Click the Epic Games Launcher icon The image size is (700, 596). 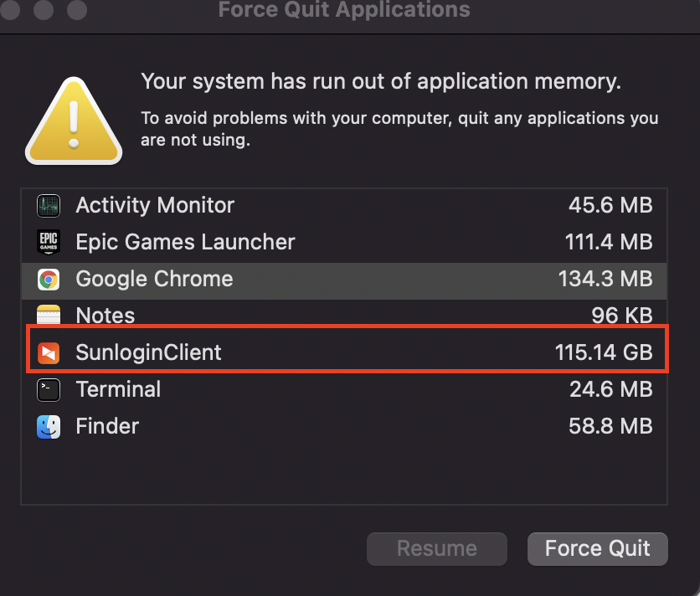pos(49,242)
